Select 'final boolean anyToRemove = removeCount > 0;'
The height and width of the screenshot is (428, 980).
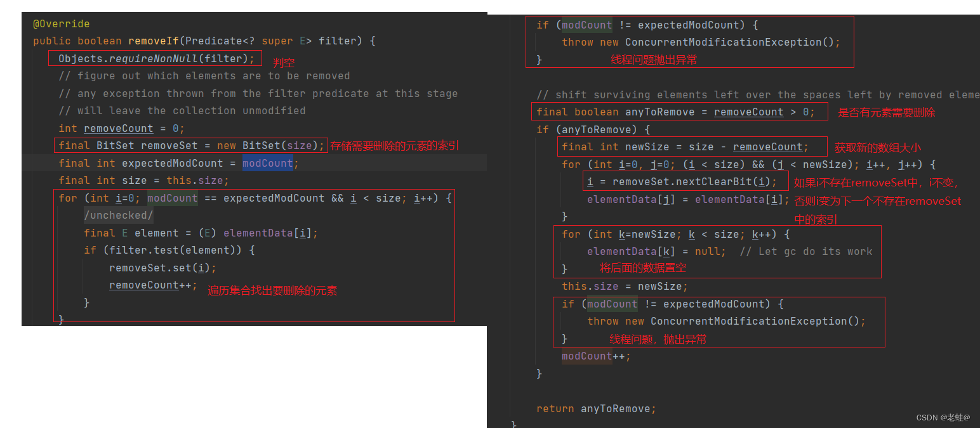click(x=676, y=112)
